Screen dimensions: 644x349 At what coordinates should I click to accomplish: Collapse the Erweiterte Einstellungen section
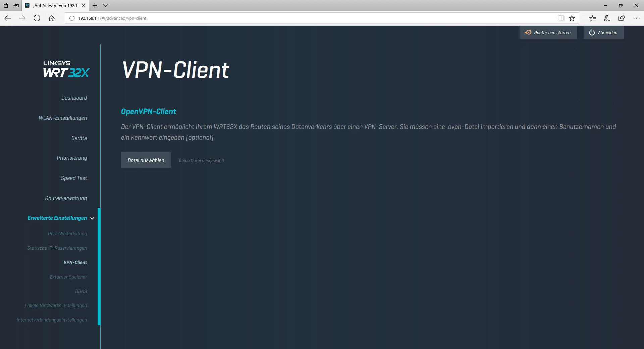click(92, 218)
